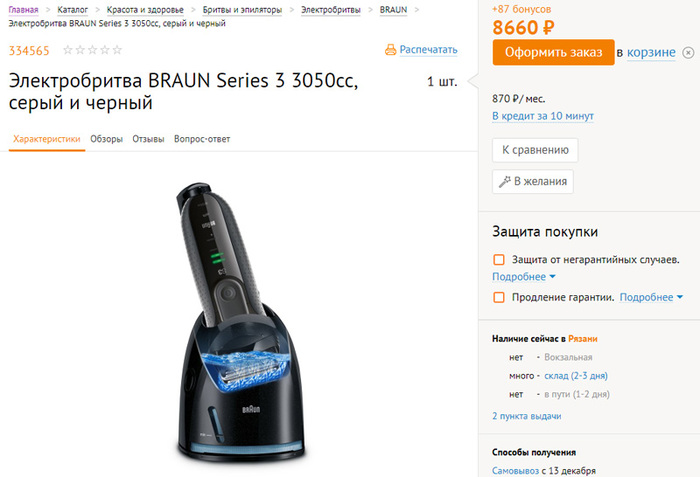Select the Вопрос-ответ tab
Viewport: 700px width, 477px height.
point(202,139)
